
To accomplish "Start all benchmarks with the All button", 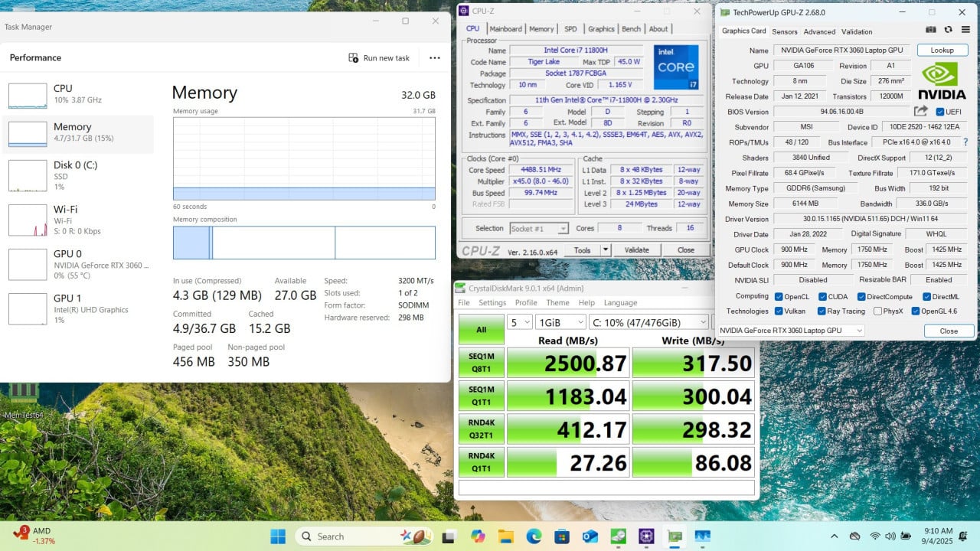I will coord(481,330).
